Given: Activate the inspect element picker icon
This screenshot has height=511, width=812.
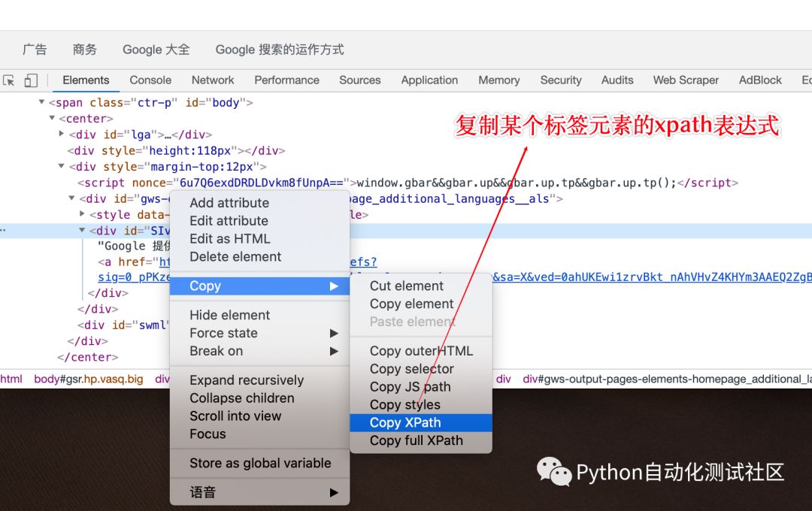Looking at the screenshot, I should pyautogui.click(x=9, y=80).
